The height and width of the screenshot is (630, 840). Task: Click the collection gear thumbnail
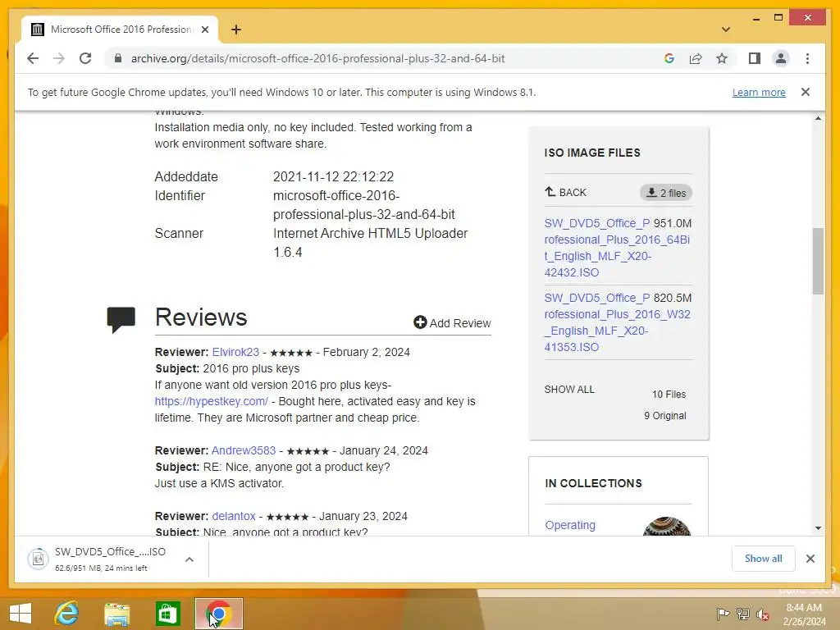(666, 526)
